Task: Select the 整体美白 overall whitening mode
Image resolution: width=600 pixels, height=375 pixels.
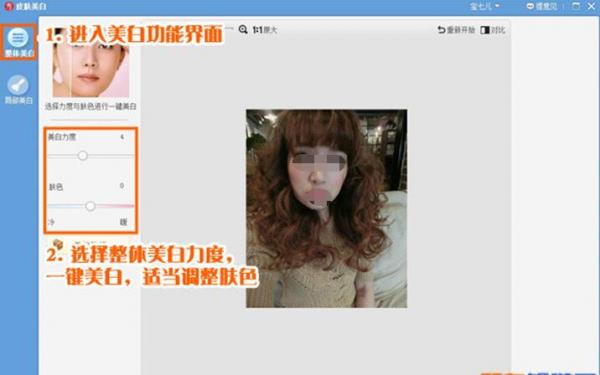Action: 18,42
